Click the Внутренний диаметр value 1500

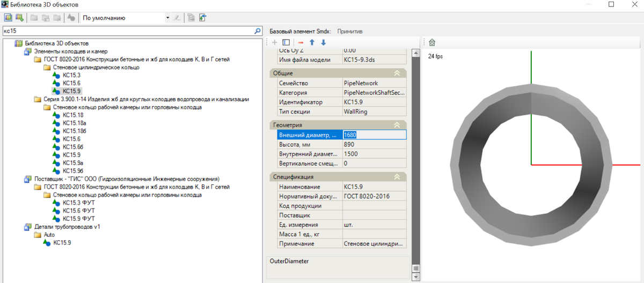(x=374, y=154)
